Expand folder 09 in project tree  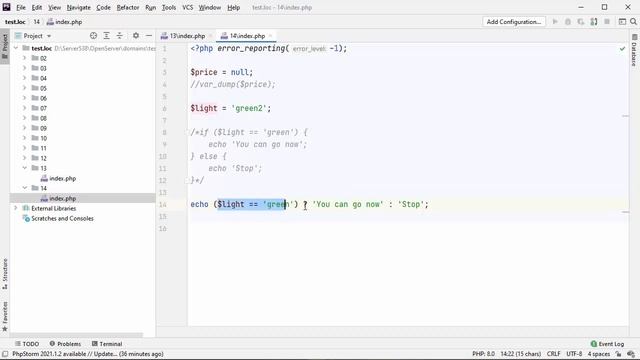24,128
